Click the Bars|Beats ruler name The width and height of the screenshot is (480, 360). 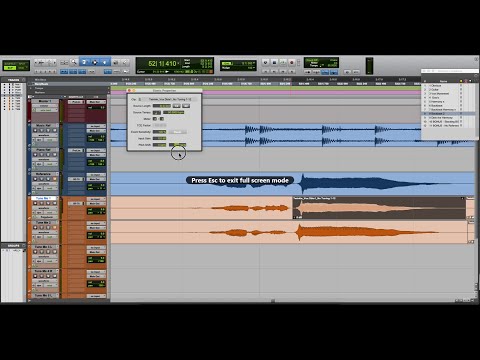(x=41, y=84)
